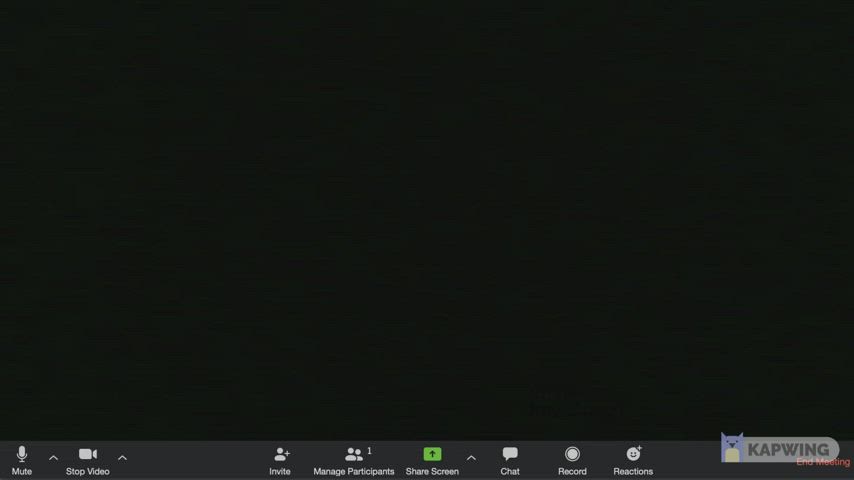Open Manage Participants panel
Viewport: 854px width, 480px height.
point(353,460)
